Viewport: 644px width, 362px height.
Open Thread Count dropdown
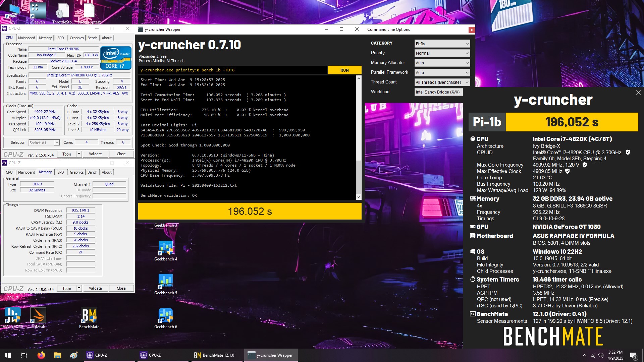tap(442, 82)
